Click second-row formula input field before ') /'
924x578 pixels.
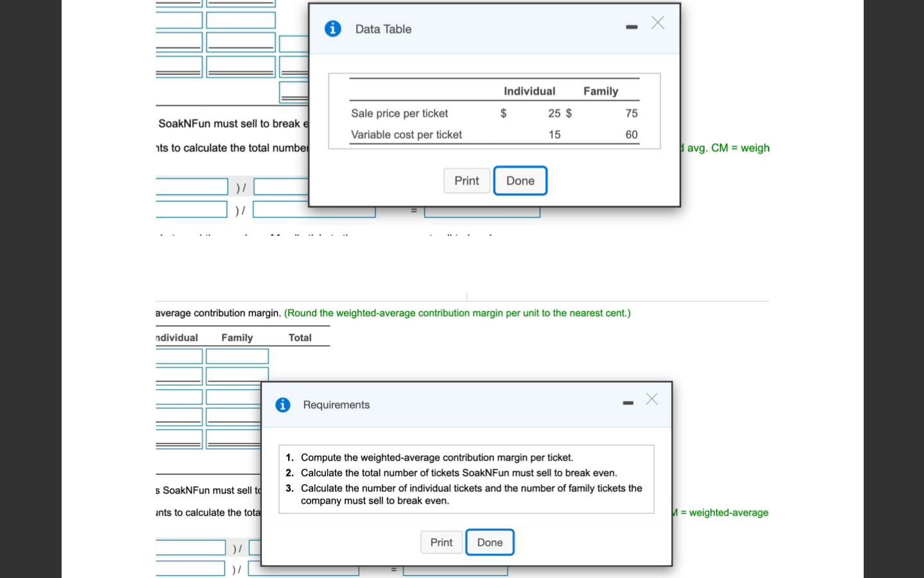(x=191, y=209)
